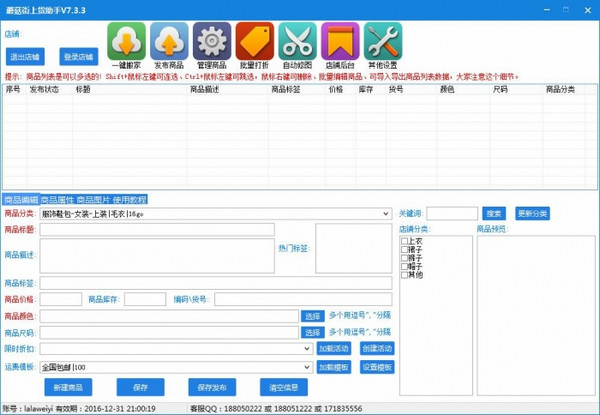Open the 限时折扣 dropdown
The width and height of the screenshot is (600, 415).
pyautogui.click(x=307, y=349)
